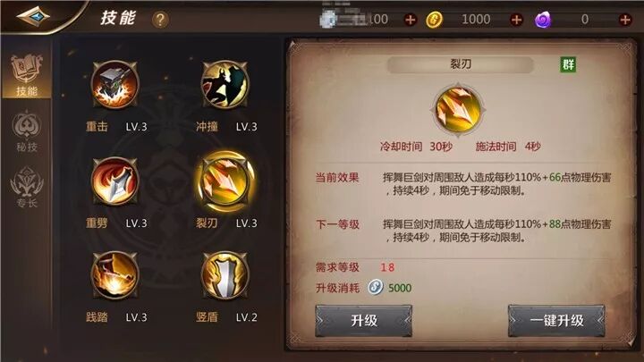644x362 pixels.
Task: Click the gold coin currency icon
Action: 434,20
